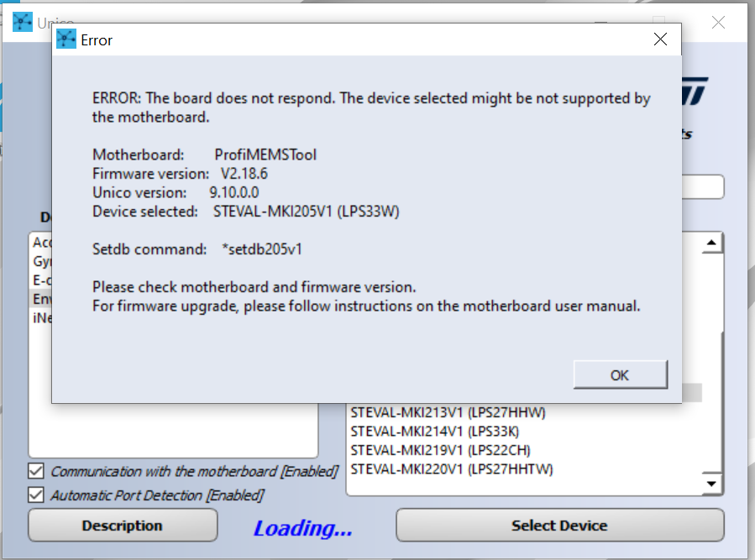Viewport: 755px width, 560px height.
Task: Close the Unico main window
Action: tap(718, 22)
